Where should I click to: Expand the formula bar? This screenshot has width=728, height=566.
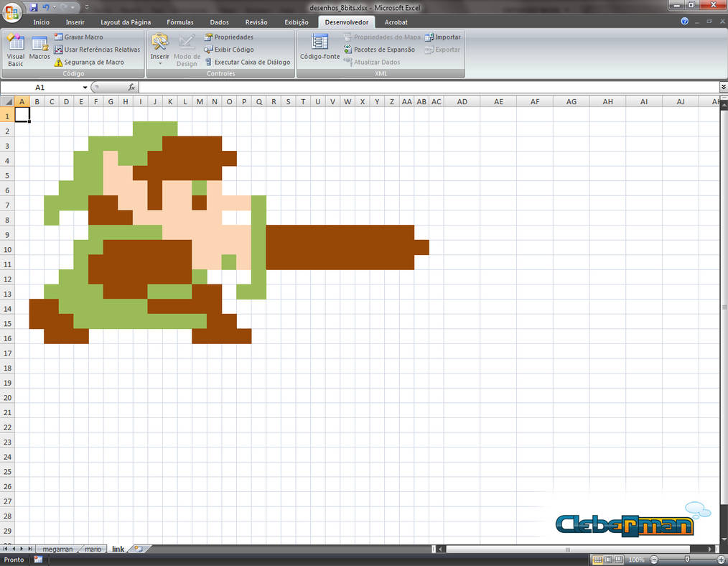click(x=724, y=87)
